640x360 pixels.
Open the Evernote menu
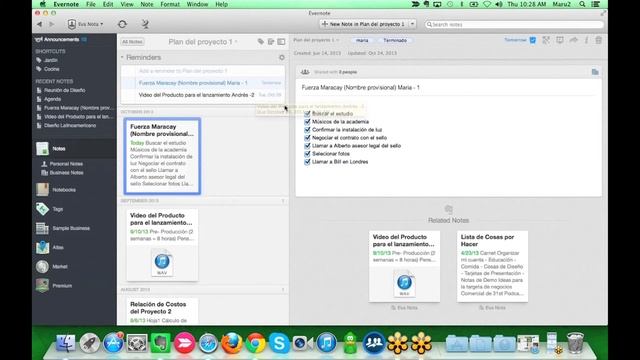[66, 4]
